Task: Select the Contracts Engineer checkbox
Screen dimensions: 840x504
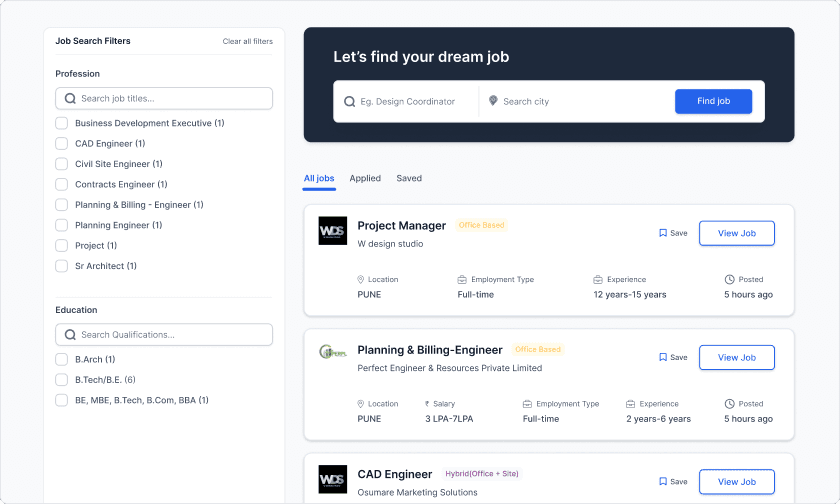Action: (x=62, y=184)
